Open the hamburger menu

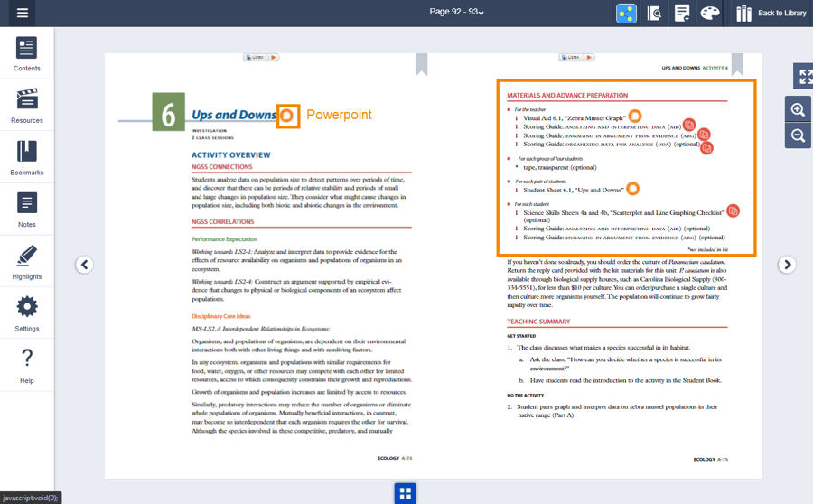coord(23,13)
